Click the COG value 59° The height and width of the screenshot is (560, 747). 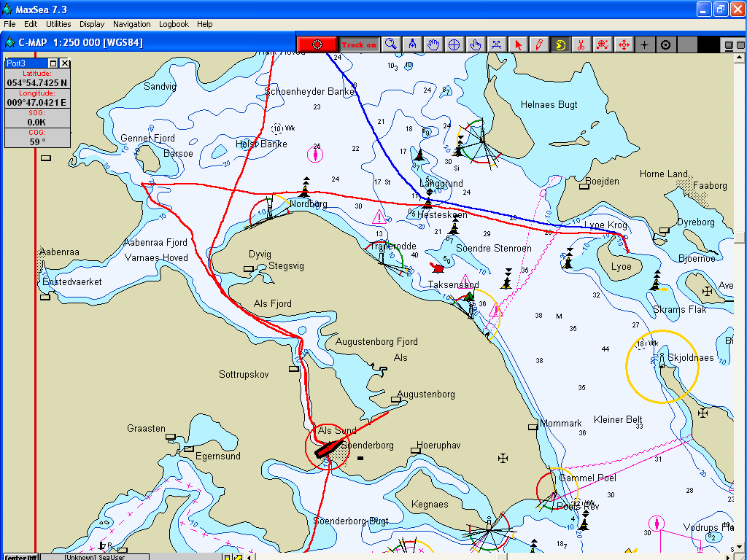coord(37,141)
